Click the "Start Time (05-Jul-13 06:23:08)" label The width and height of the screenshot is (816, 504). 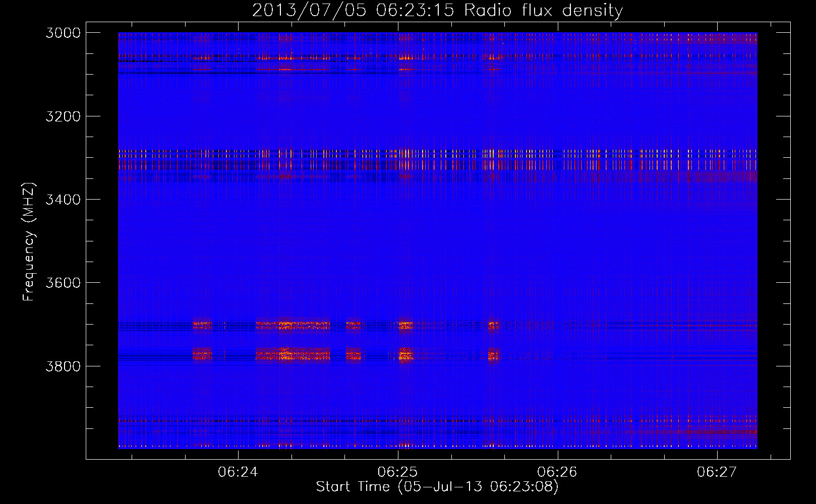coord(437,487)
